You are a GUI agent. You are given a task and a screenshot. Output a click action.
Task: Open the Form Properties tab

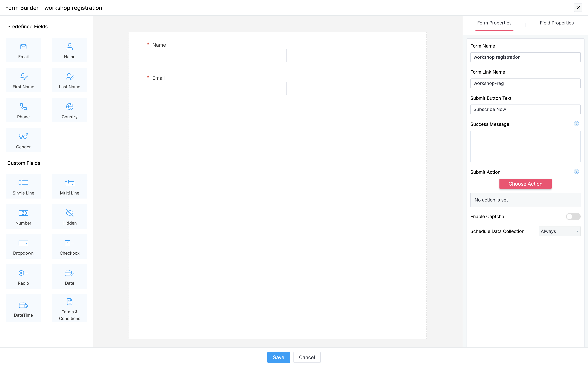(494, 23)
